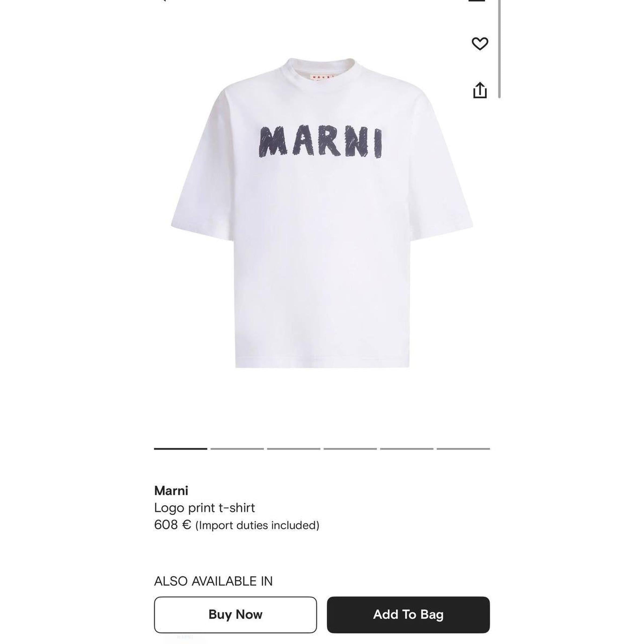Add the t-shirt to wishlist with heart icon
The image size is (644, 644).
click(480, 44)
